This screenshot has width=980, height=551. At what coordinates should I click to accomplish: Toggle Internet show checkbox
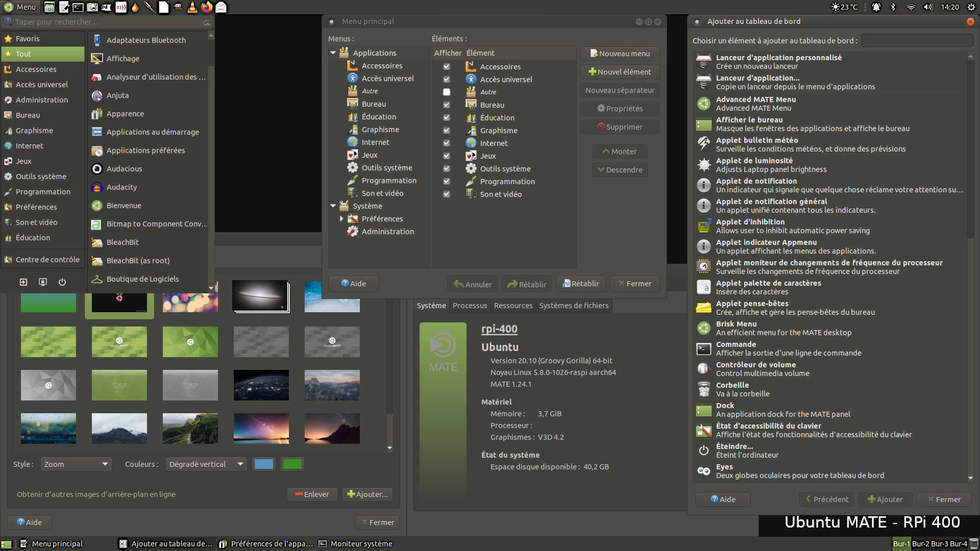click(447, 143)
